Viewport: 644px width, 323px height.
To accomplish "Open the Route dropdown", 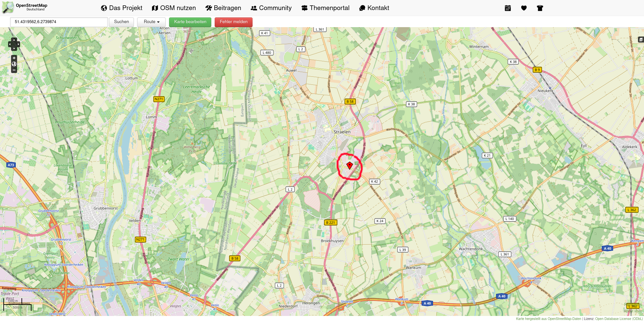I will pyautogui.click(x=151, y=22).
